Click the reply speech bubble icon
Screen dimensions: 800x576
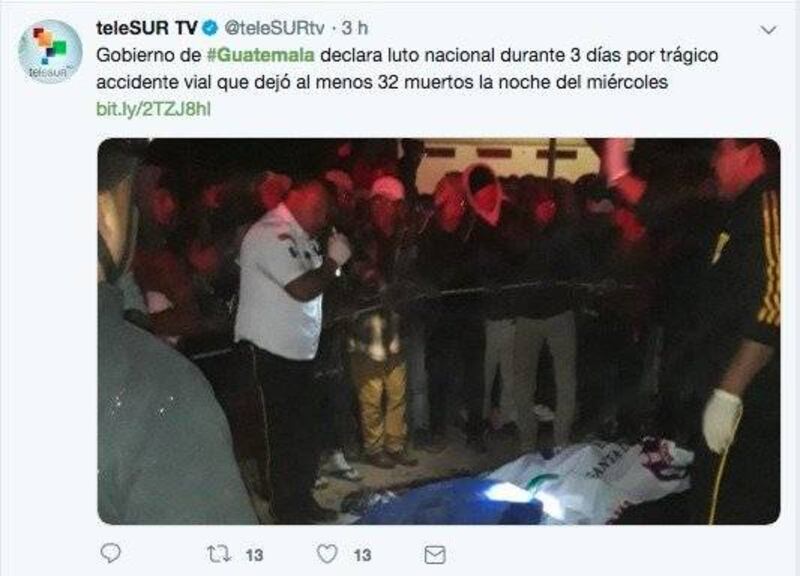click(111, 553)
